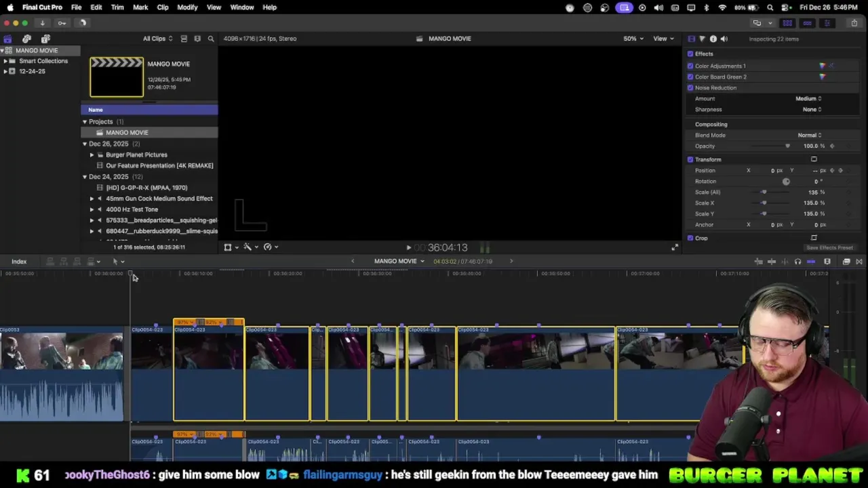Screen dimensions: 868x488
Task: Show the Photos and Audio sidebar
Action: 26,39
